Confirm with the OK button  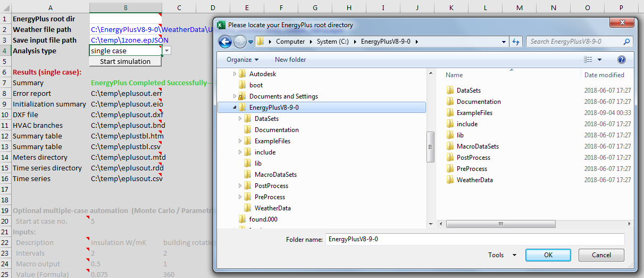(548, 255)
